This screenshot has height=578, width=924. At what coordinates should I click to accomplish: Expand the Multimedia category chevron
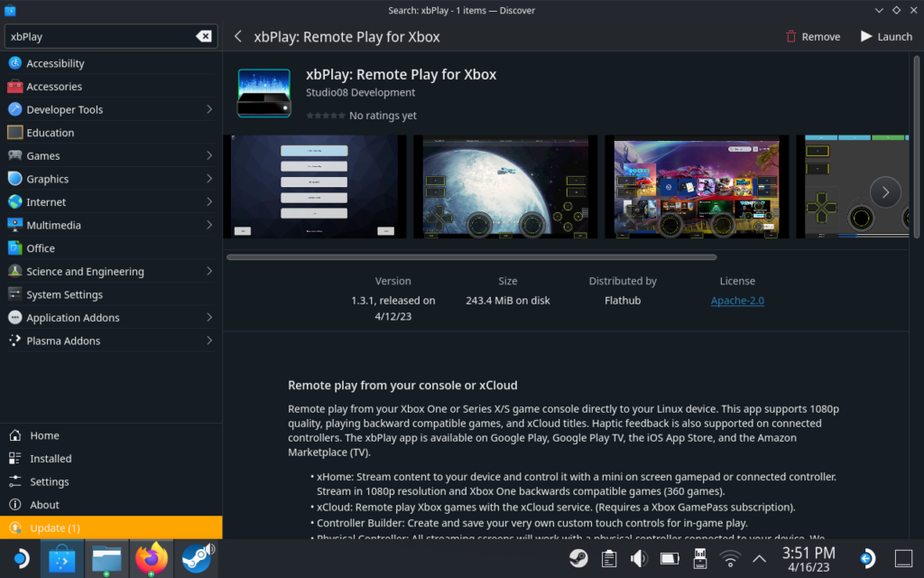[x=209, y=225]
